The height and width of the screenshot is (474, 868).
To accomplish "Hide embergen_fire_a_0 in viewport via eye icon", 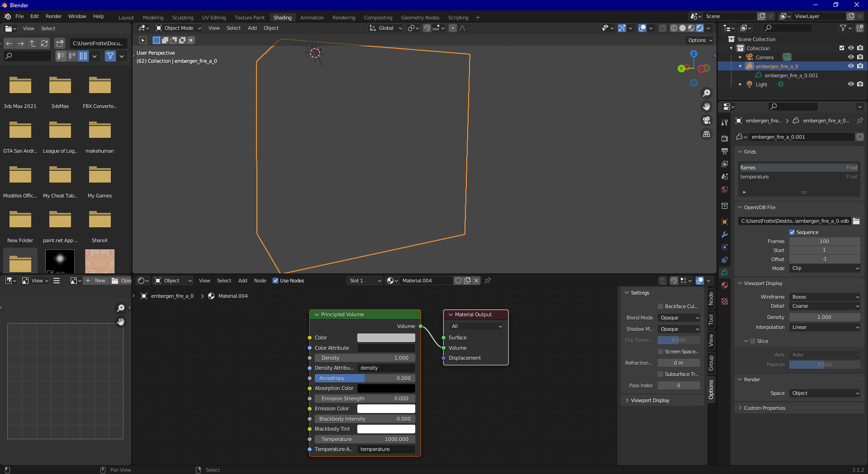I will [x=851, y=66].
